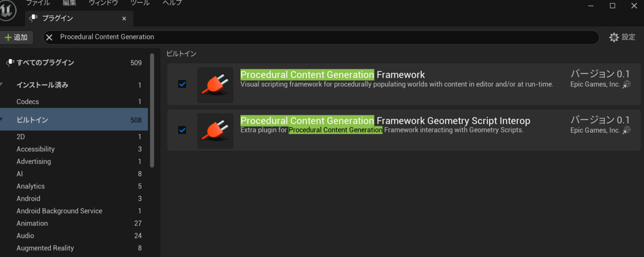Viewport: 644px width, 257px height.
Task: Open the ヘルプ menu
Action: pyautogui.click(x=172, y=3)
